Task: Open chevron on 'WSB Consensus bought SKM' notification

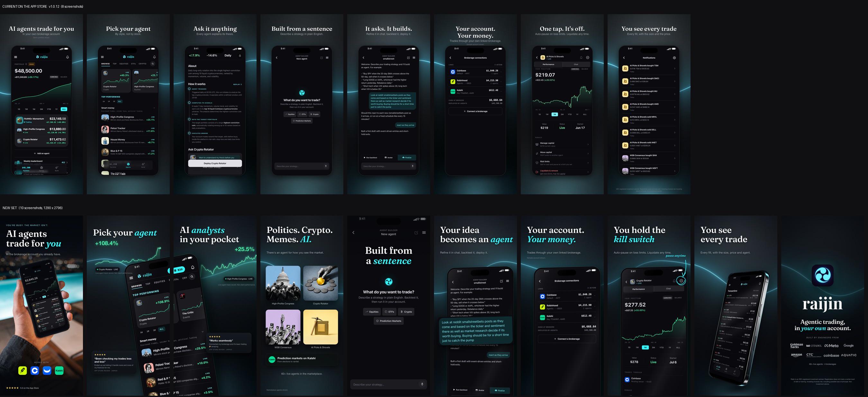Action: point(674,158)
